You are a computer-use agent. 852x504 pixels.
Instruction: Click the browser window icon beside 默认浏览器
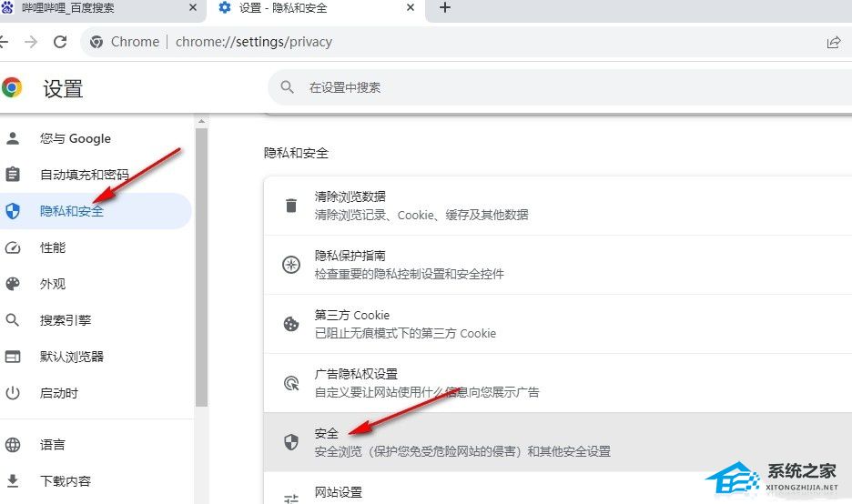click(13, 357)
